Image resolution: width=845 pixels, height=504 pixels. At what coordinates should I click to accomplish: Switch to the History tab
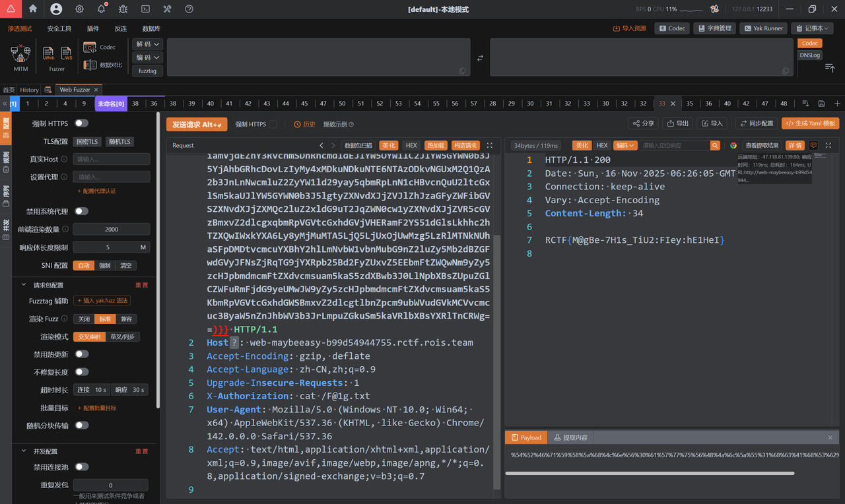pos(29,90)
